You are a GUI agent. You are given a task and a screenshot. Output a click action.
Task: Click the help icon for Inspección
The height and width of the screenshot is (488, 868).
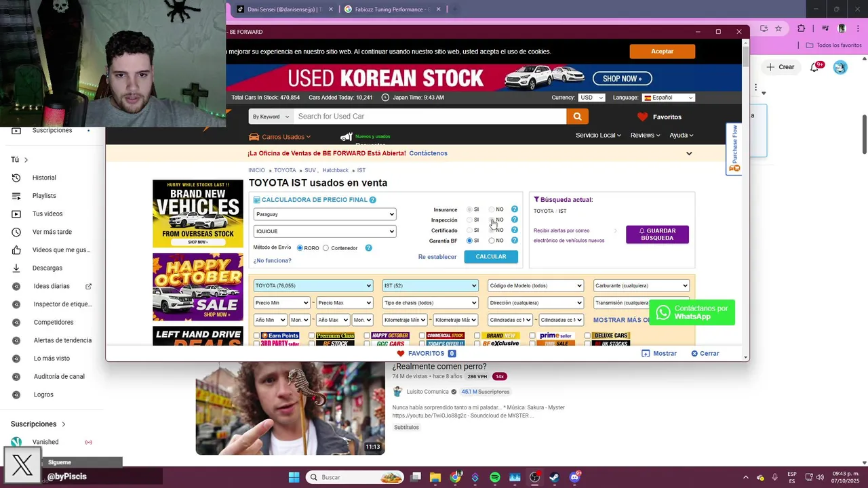coord(515,220)
